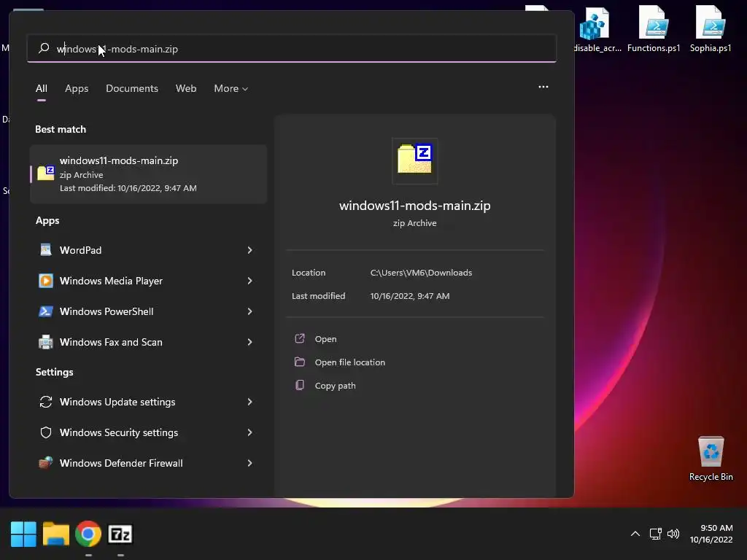The image size is (747, 560).
Task: Click the search magnifier icon
Action: [x=44, y=48]
